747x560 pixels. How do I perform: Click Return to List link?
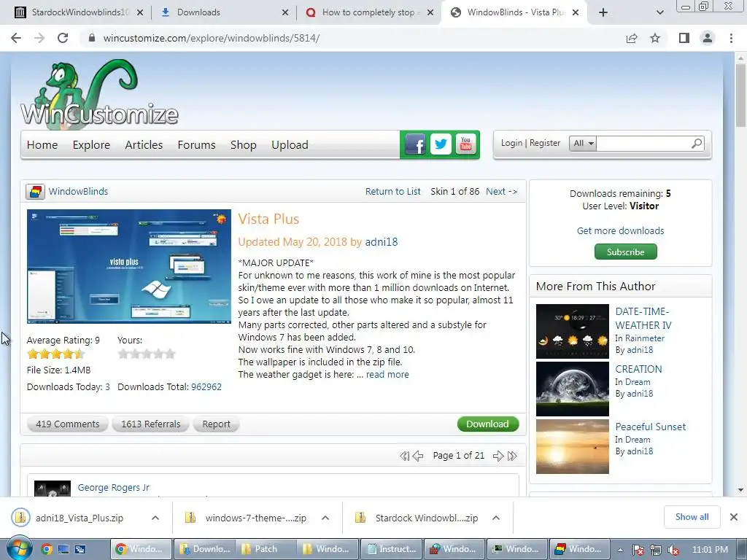pos(393,192)
